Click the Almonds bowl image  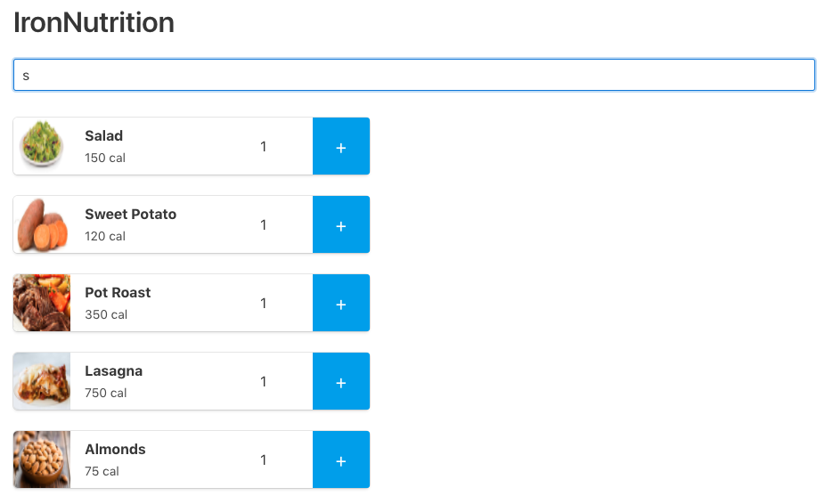point(42,460)
